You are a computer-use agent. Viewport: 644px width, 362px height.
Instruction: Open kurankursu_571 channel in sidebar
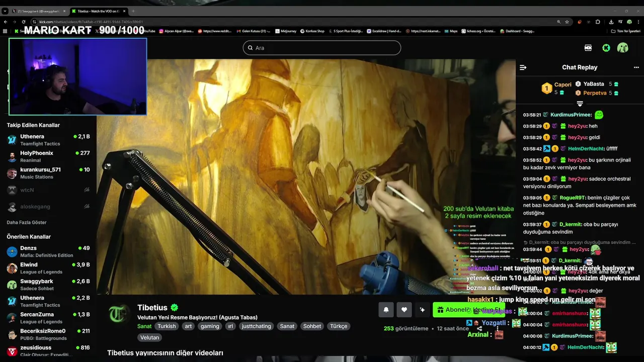[48, 173]
